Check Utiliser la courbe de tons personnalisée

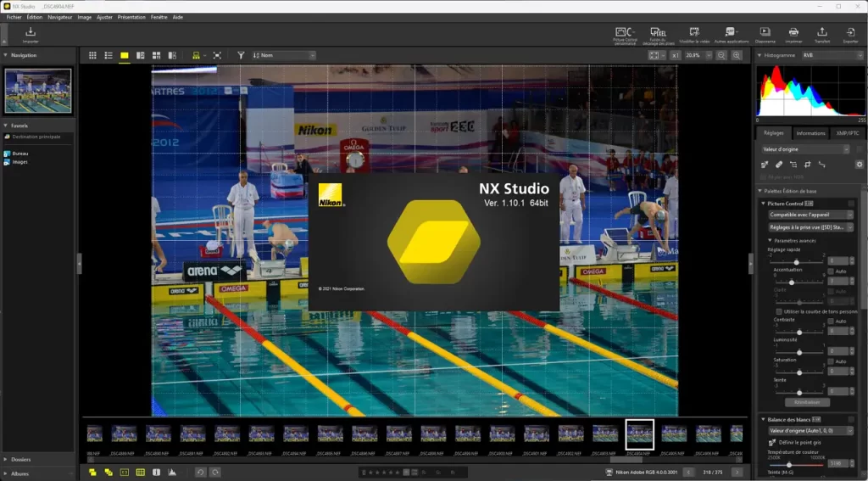[x=779, y=311]
